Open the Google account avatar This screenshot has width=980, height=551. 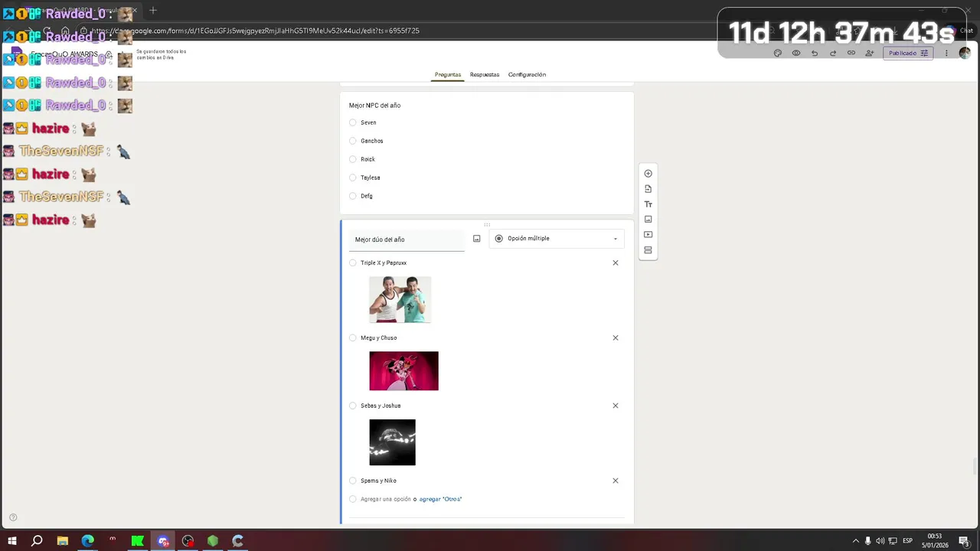coord(965,53)
